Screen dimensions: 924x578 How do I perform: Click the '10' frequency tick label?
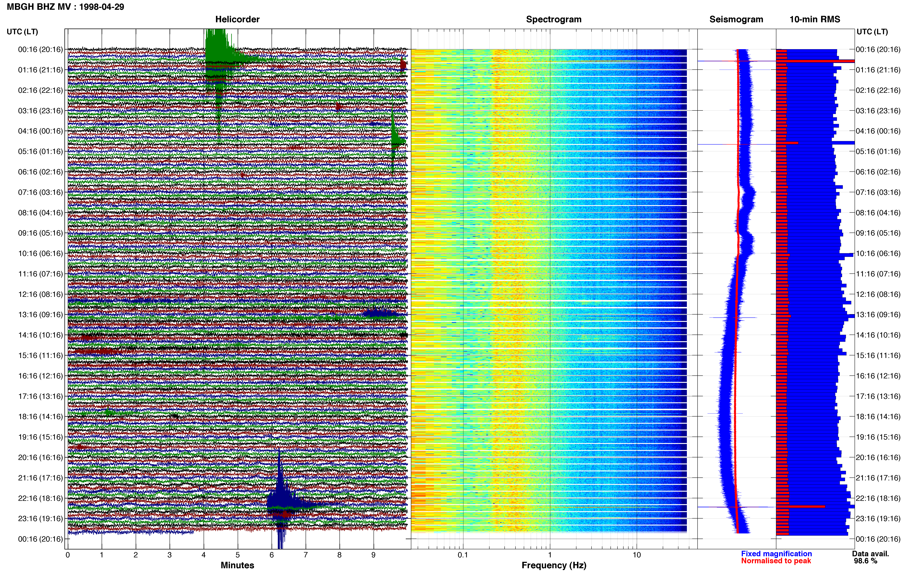coord(637,555)
